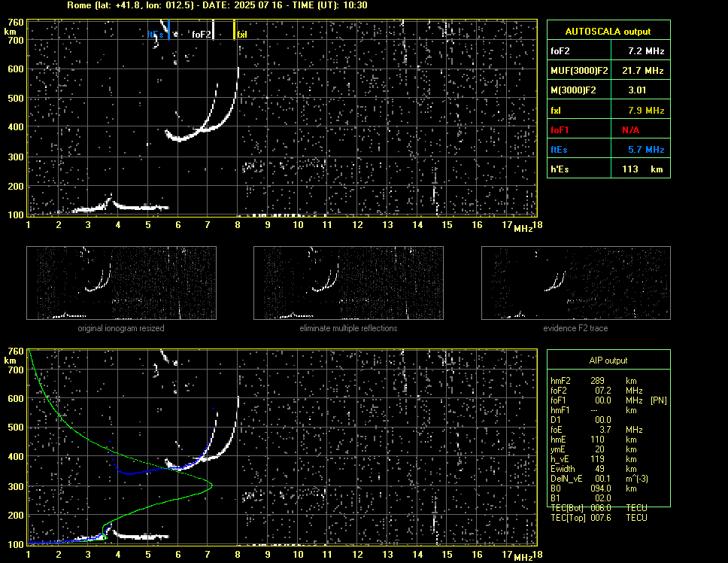
Task: Select the TEC[Top] 007.6 TECU row
Action: coord(599,517)
